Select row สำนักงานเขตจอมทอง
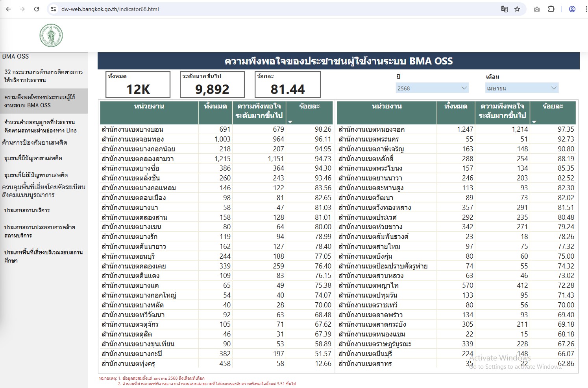Screen dimensions: 588x388 216,139
